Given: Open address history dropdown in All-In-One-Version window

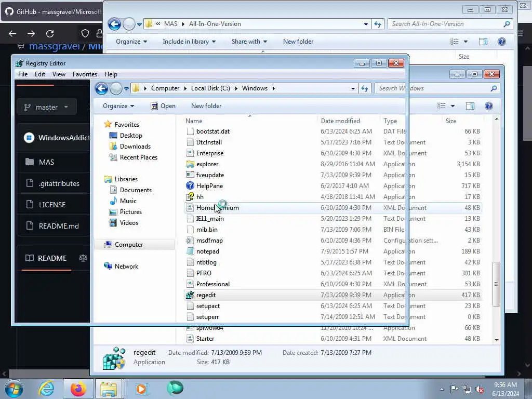Looking at the screenshot, I should 366,24.
